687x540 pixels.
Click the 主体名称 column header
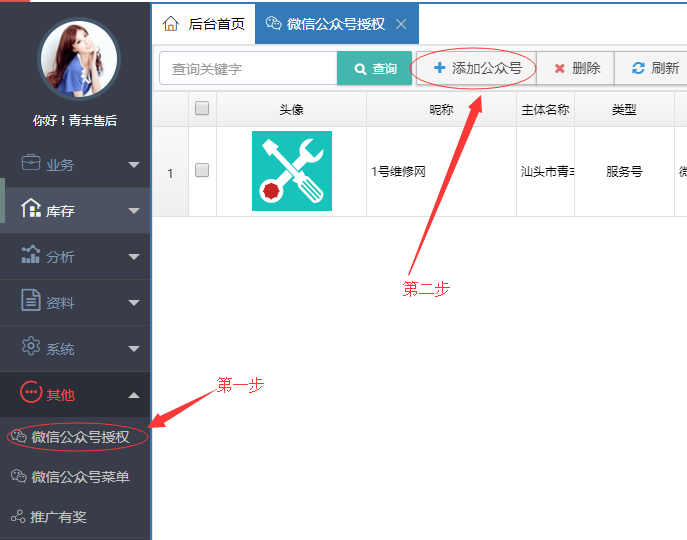[x=545, y=109]
